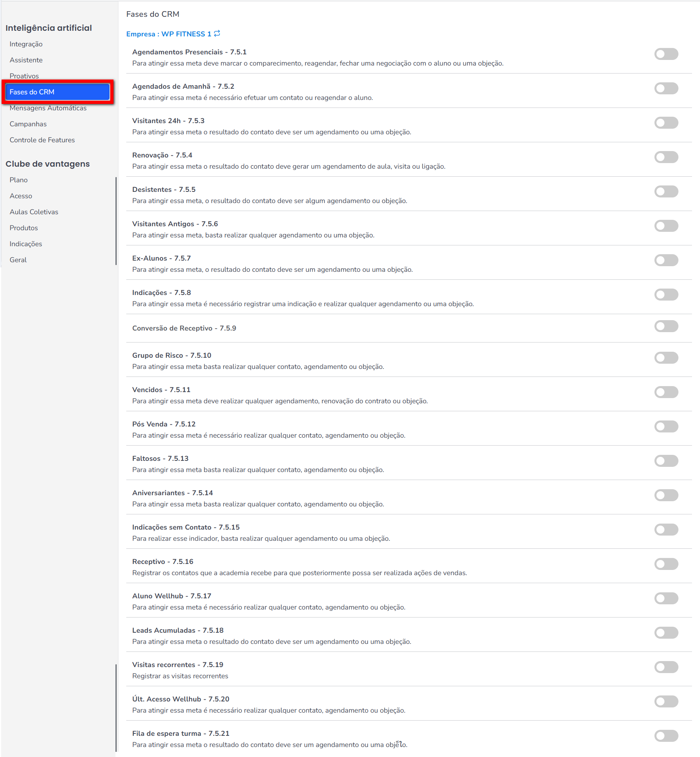Switch on Conversão de Receptivo
Viewport: 700px width, 757px height.
pyautogui.click(x=666, y=326)
